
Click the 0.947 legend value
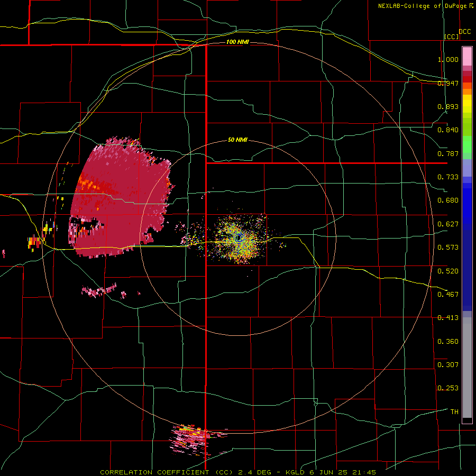448,83
